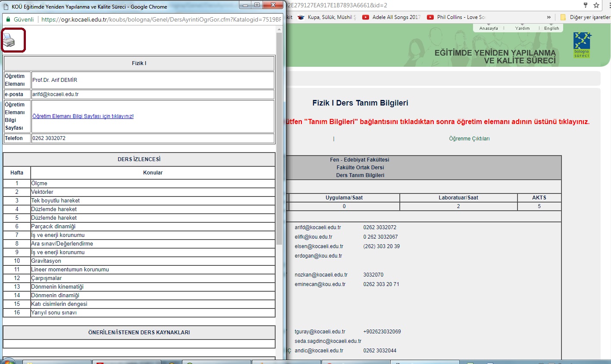611x364 pixels.
Task: Bookmark this page with the star icon
Action: tap(596, 5)
